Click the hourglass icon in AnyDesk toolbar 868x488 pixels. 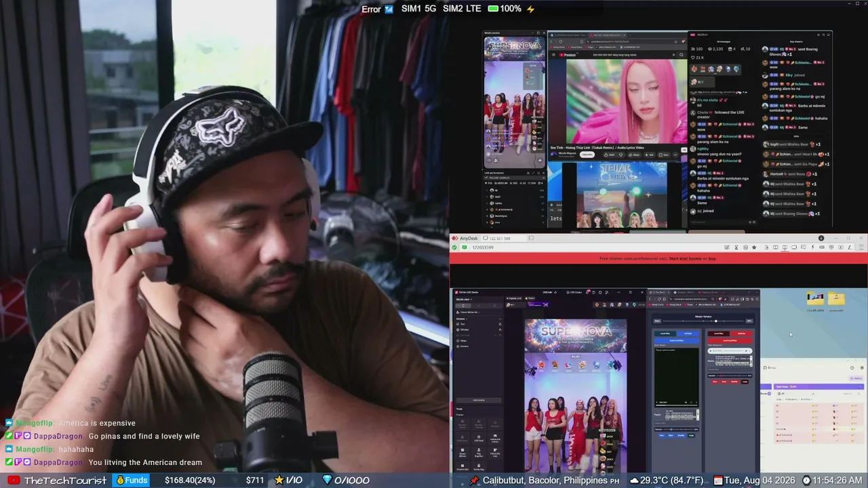pos(736,247)
